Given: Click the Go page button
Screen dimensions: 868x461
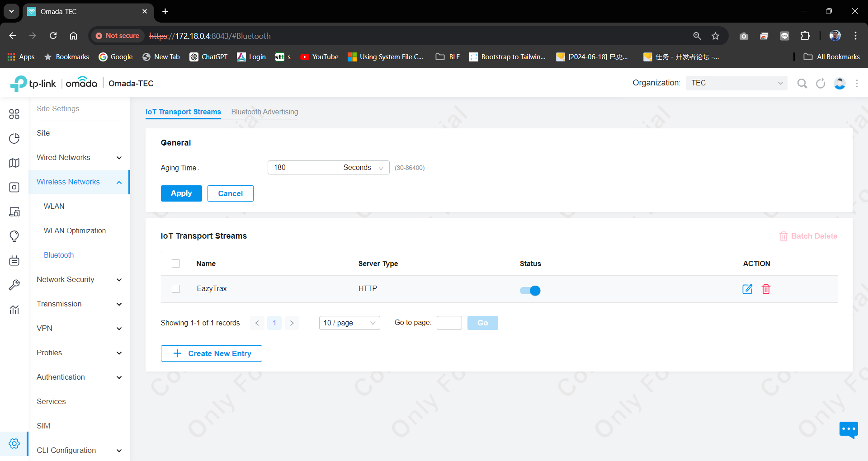Looking at the screenshot, I should coord(483,323).
